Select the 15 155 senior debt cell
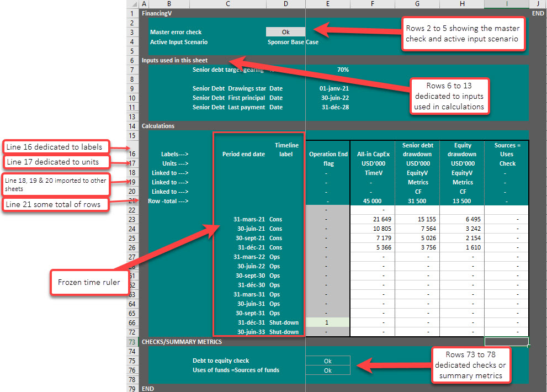547x392 pixels. coord(417,220)
